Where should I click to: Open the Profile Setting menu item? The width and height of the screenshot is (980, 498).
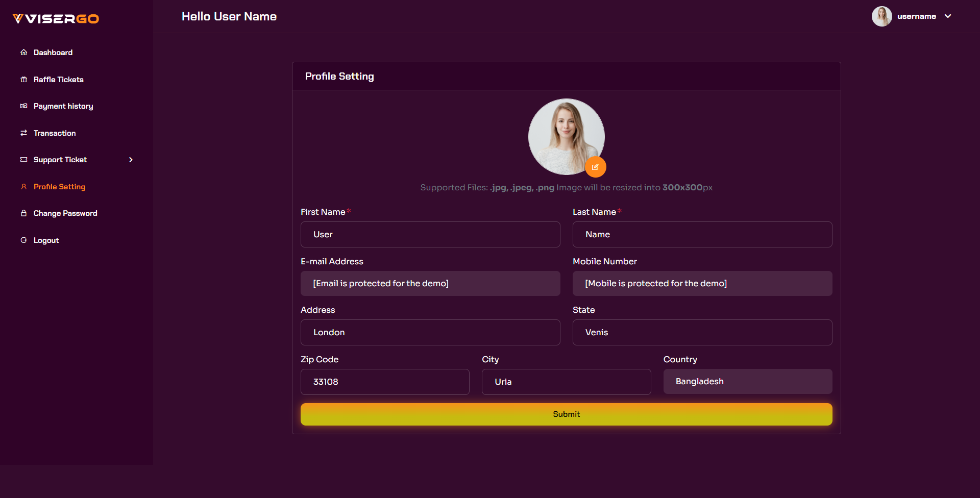point(59,187)
